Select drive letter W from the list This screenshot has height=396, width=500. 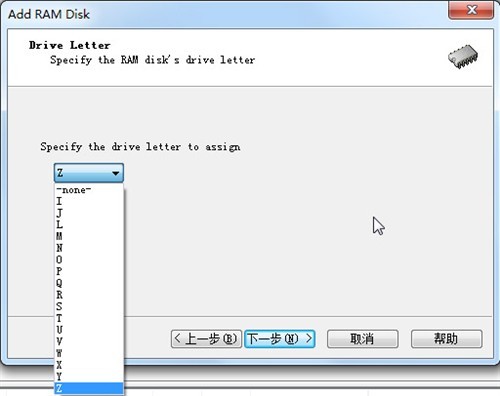click(x=89, y=353)
